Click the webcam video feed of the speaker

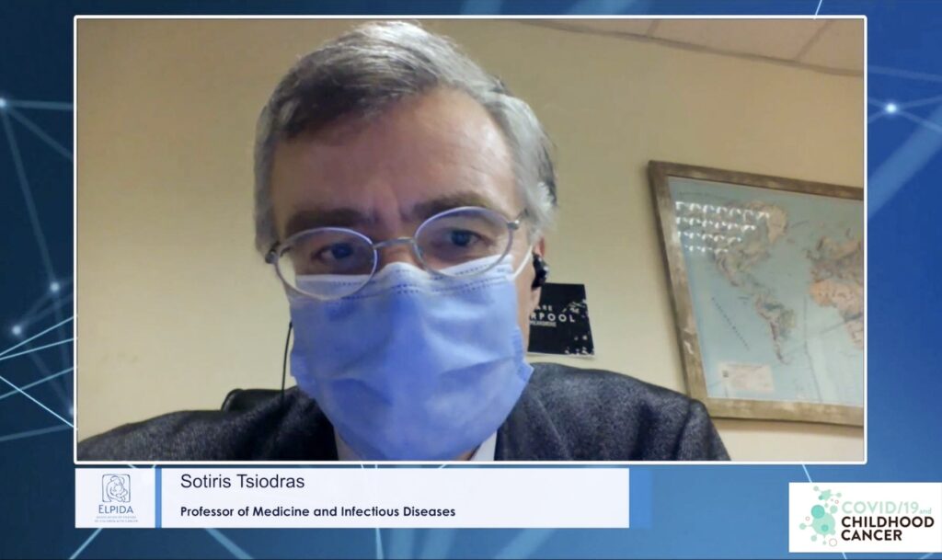coord(470,239)
